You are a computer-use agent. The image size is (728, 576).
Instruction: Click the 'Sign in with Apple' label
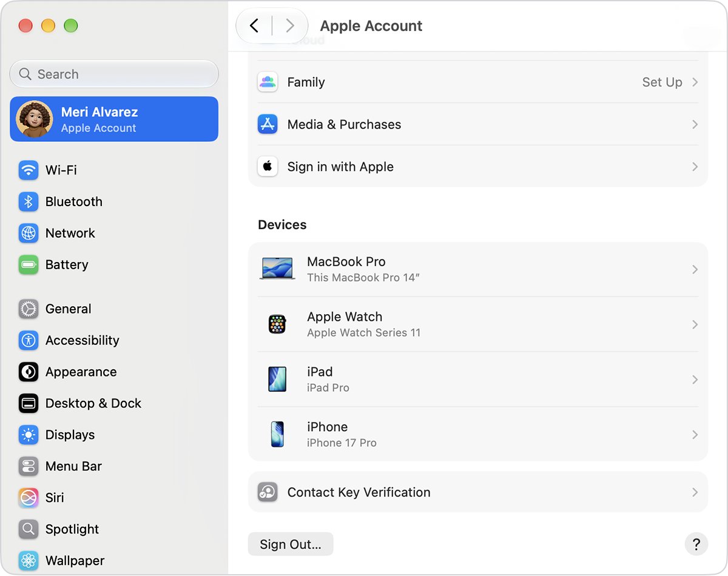point(340,167)
